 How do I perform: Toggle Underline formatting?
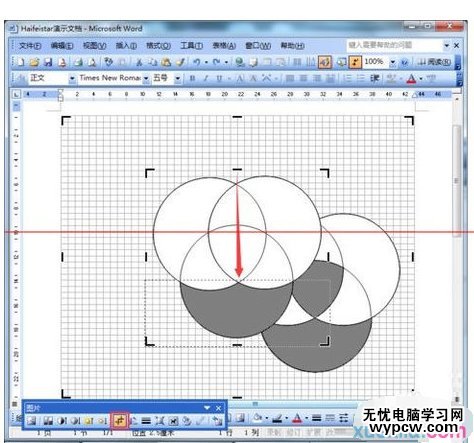pyautogui.click(x=219, y=79)
